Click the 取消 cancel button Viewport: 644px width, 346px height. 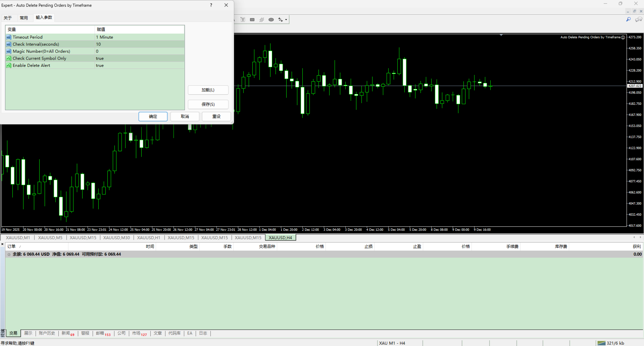[x=185, y=117]
